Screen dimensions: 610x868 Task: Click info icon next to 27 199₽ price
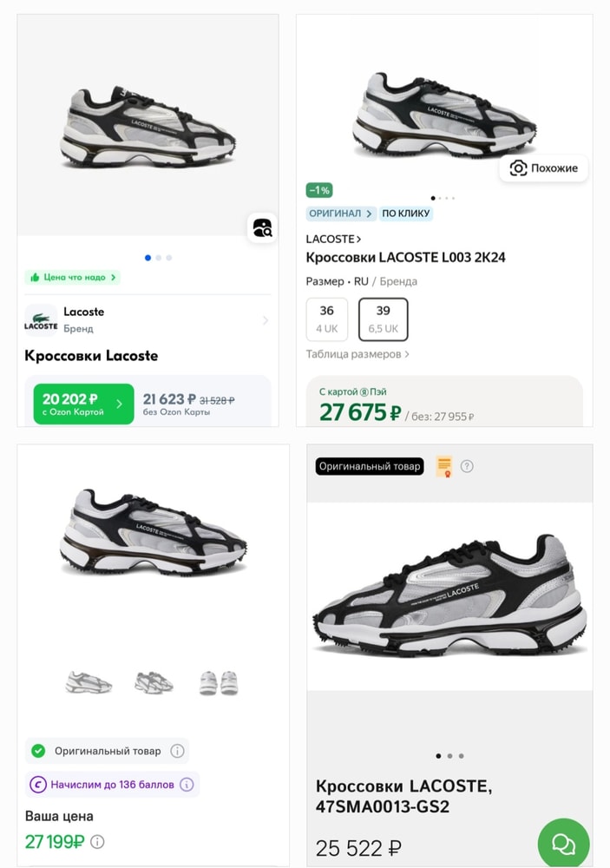point(98,841)
